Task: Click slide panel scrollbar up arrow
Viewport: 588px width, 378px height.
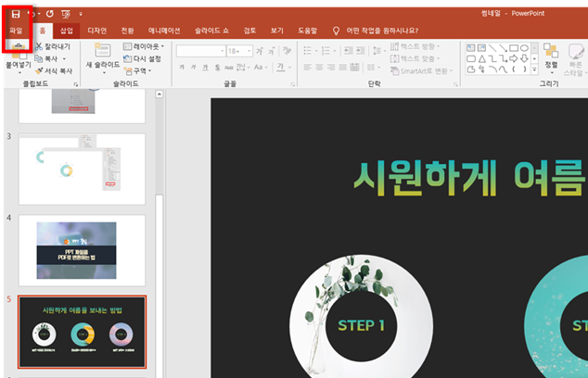Action: (160, 94)
